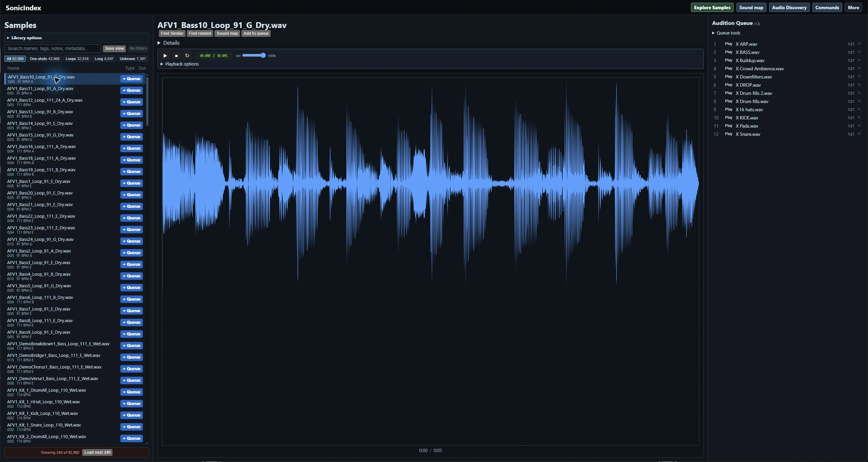The image size is (868, 462).
Task: Sort by Type column header
Action: [130, 68]
